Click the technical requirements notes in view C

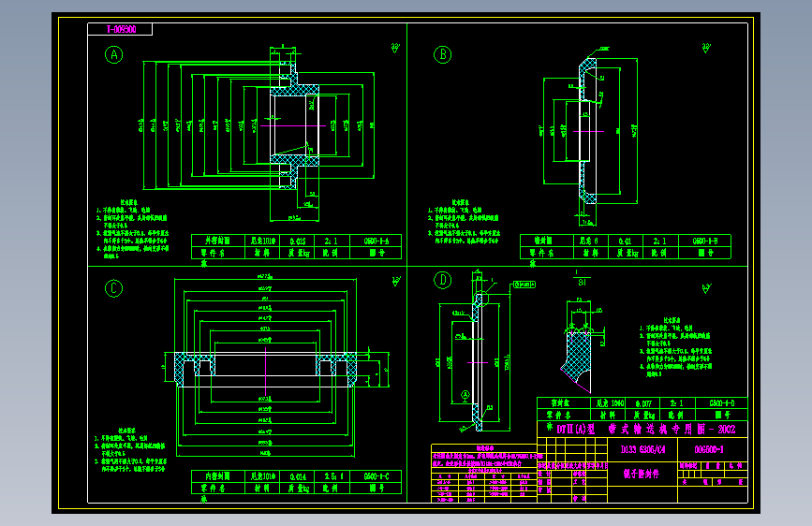coord(130,449)
